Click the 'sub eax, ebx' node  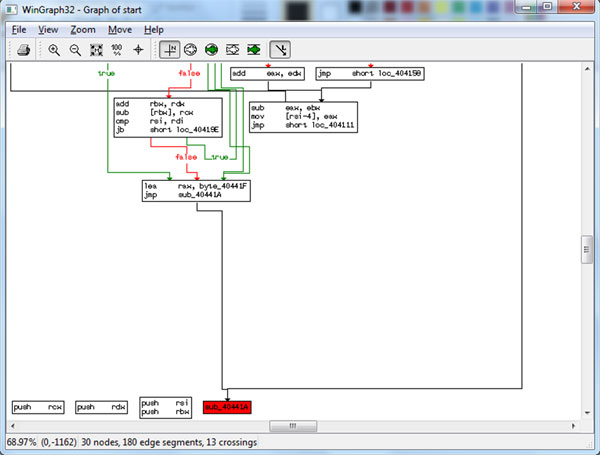303,117
